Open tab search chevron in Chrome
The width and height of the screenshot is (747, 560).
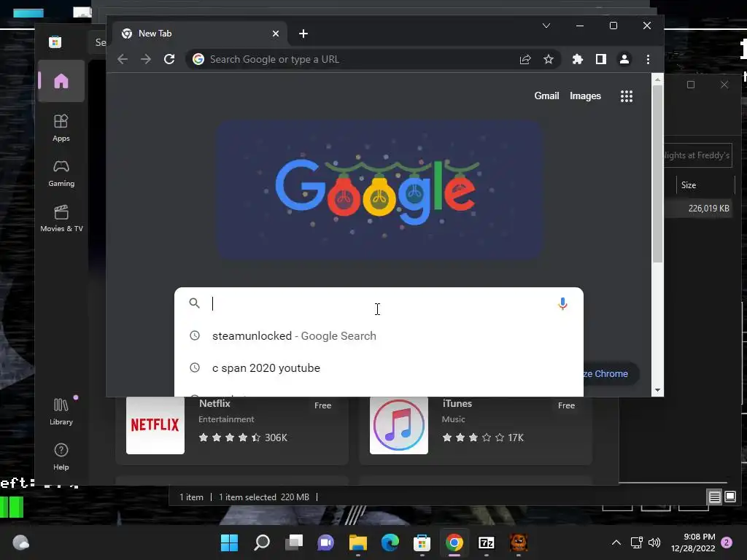tap(546, 26)
